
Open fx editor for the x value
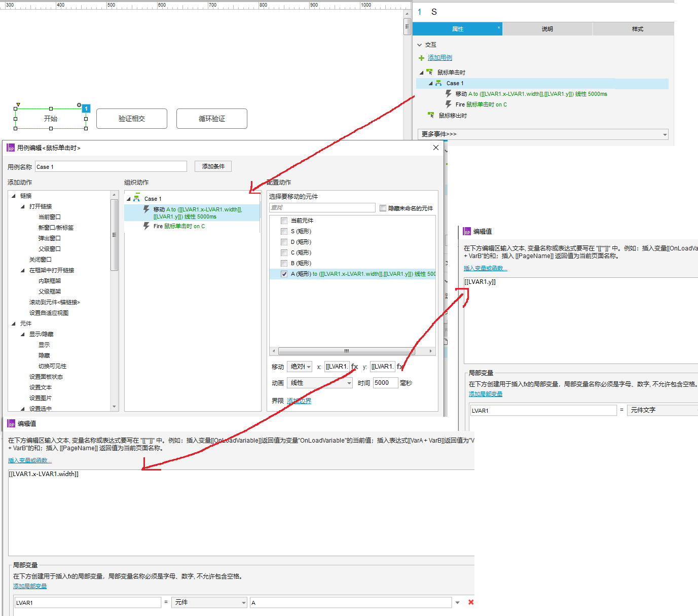[x=354, y=367]
